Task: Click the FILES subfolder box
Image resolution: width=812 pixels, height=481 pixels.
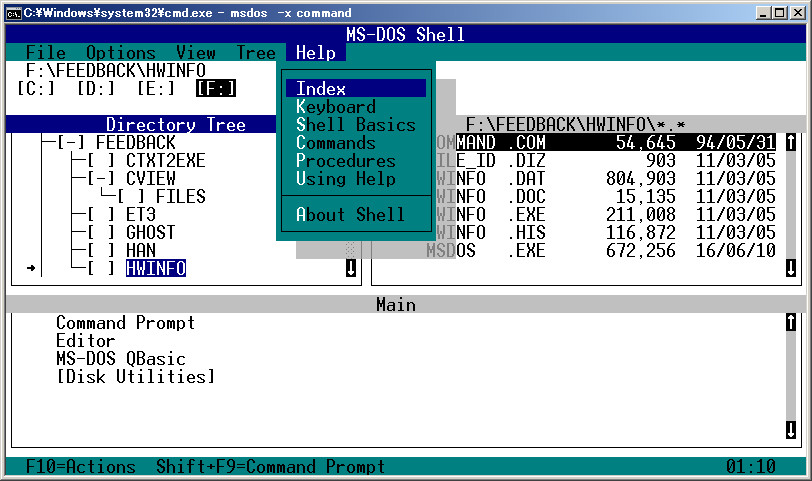Action: [x=130, y=197]
